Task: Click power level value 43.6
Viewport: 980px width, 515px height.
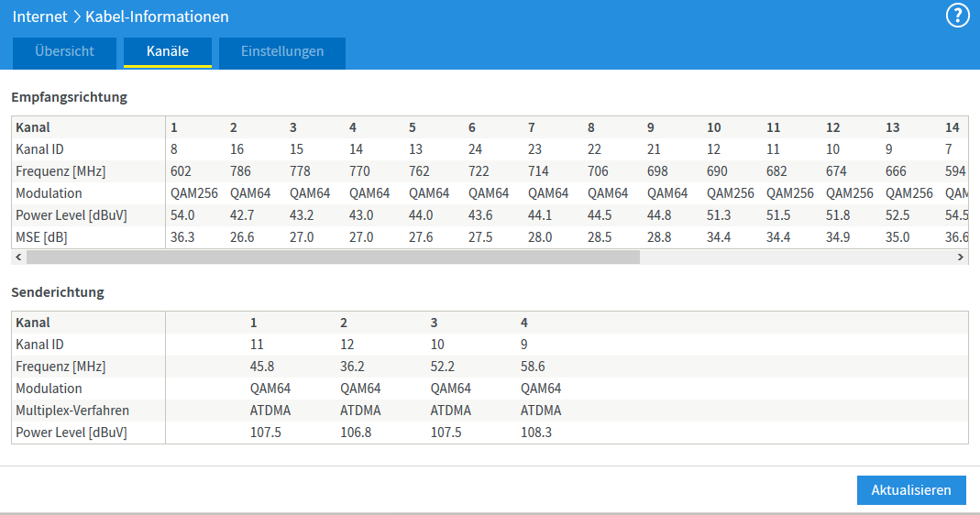Action: pos(480,215)
